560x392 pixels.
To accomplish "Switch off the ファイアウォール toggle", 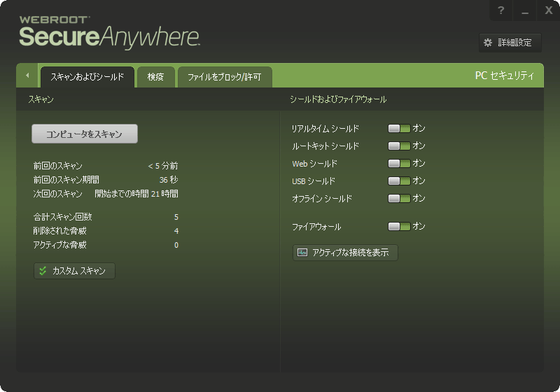I will 399,226.
